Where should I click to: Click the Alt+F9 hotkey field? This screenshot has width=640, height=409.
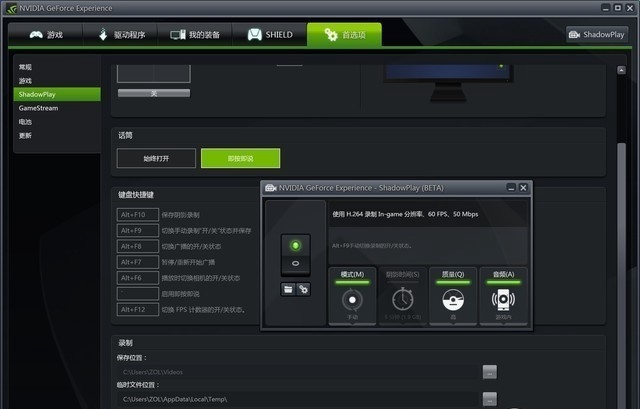pyautogui.click(x=138, y=231)
